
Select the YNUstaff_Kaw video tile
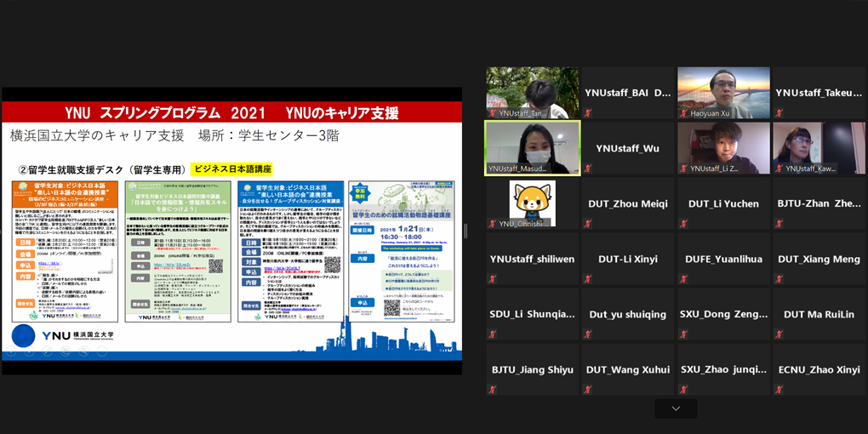tap(819, 148)
